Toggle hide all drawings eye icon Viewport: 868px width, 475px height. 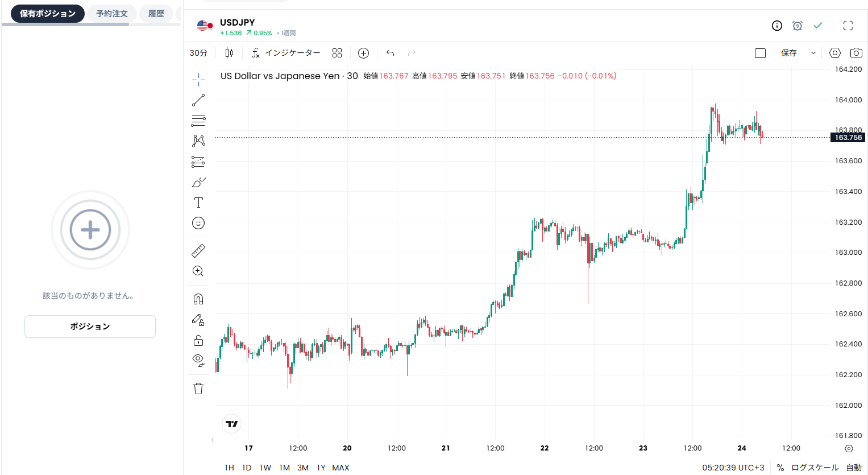coord(198,360)
